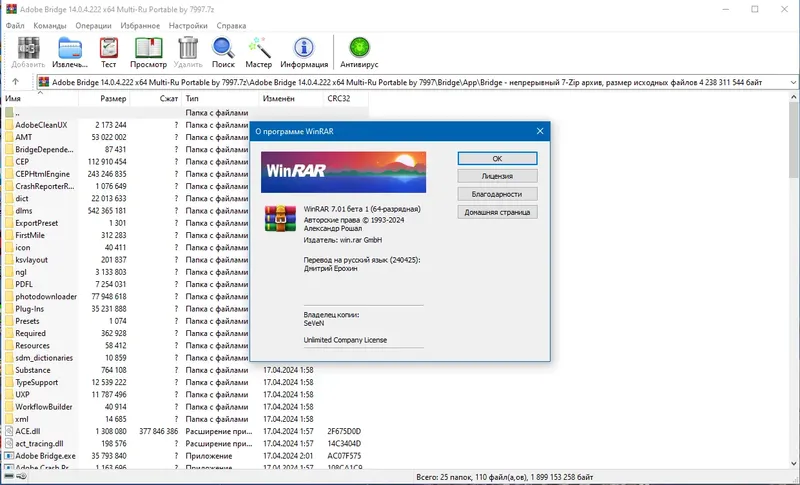The height and width of the screenshot is (485, 800).
Task: Close the О программе WinRAR dialog
Action: click(540, 131)
